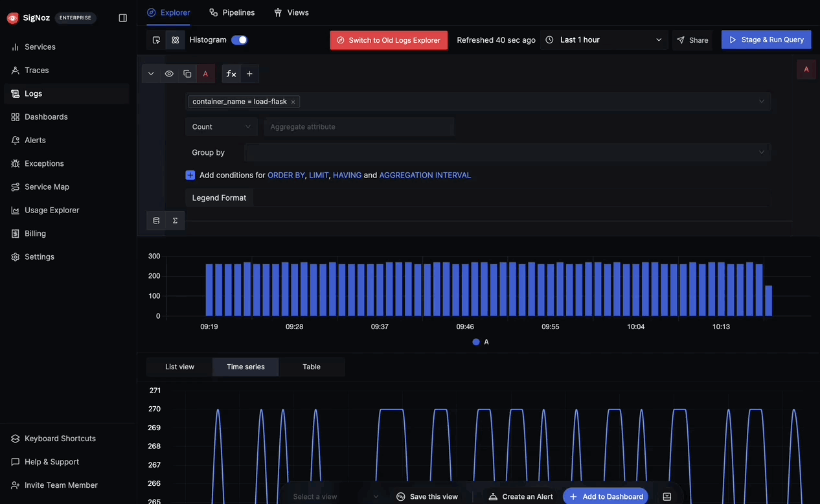Switch to Table view

coord(312,367)
